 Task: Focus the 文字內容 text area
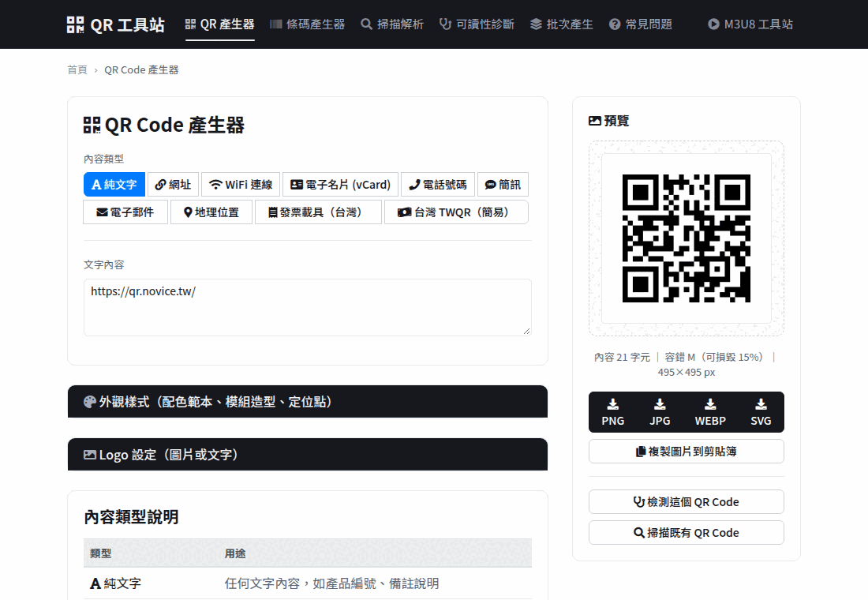[308, 307]
